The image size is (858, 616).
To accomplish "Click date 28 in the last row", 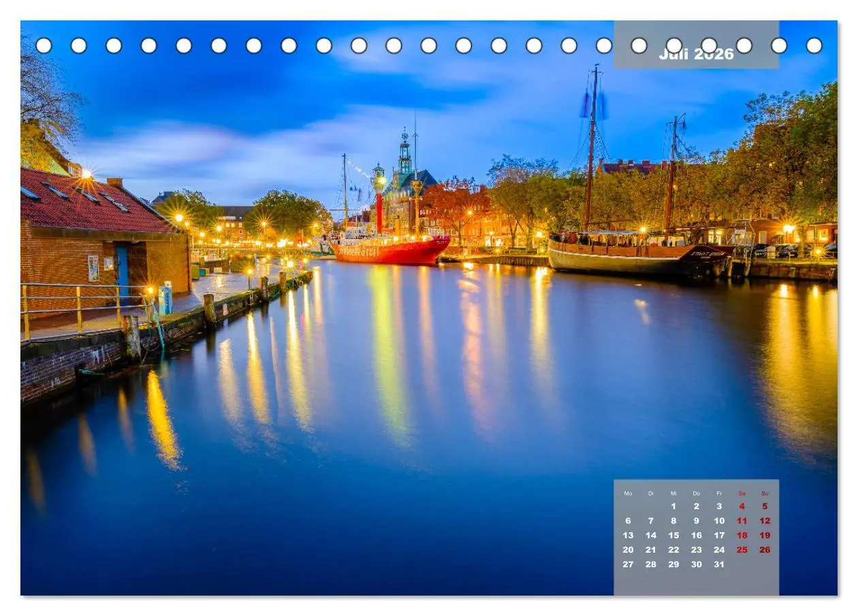I will coord(651,564).
